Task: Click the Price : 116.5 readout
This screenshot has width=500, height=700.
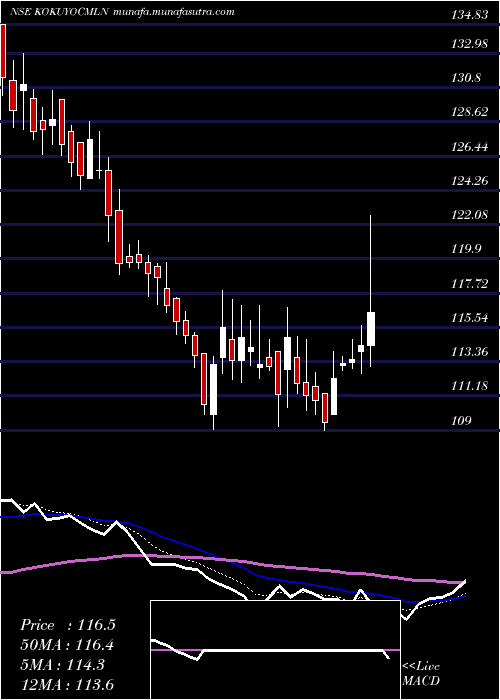Action: point(68,625)
